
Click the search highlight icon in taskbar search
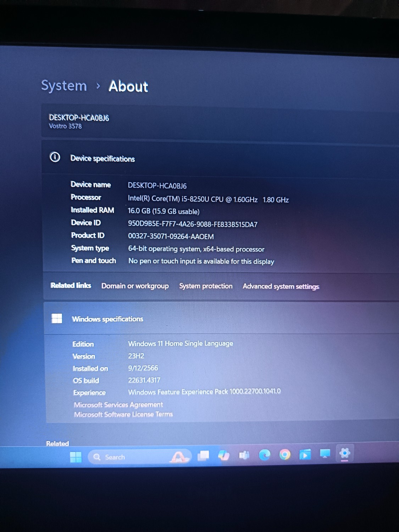(179, 456)
